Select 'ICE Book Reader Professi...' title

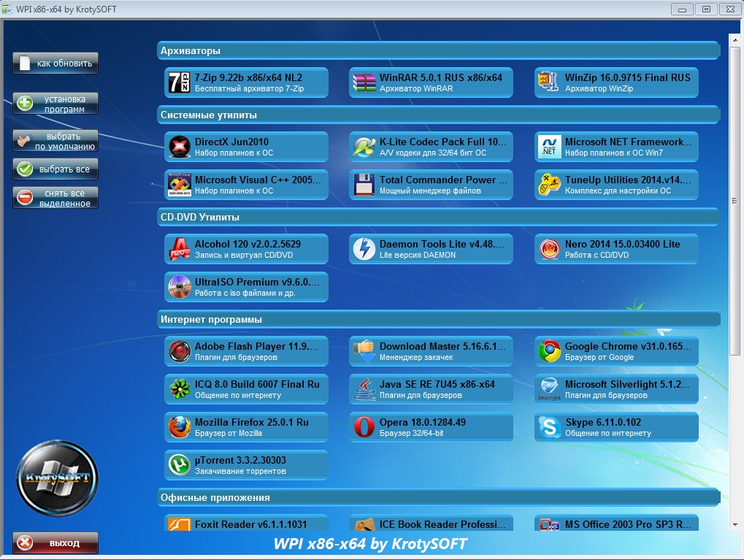tap(442, 524)
